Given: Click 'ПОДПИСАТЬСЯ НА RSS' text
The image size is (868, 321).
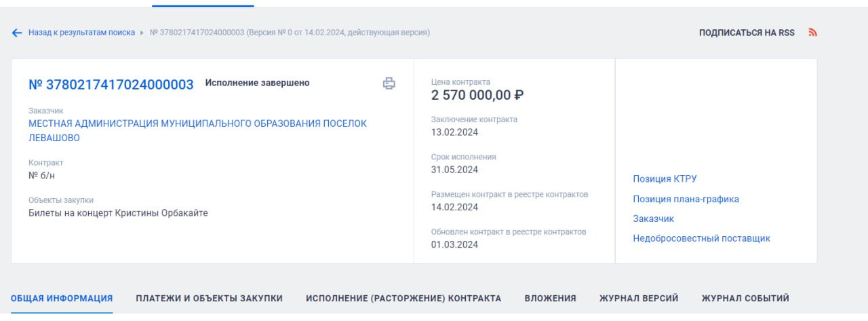Looking at the screenshot, I should (x=747, y=33).
